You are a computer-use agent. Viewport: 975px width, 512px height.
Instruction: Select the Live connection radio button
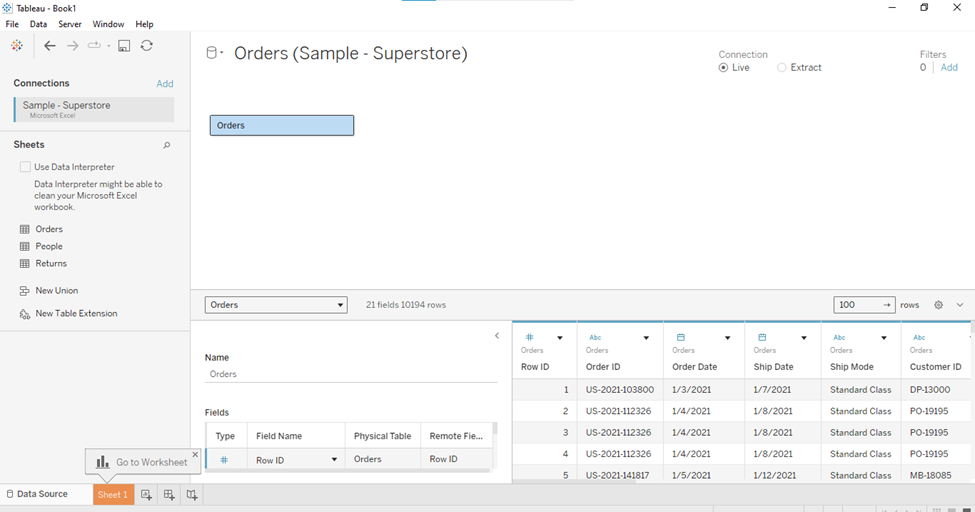723,67
